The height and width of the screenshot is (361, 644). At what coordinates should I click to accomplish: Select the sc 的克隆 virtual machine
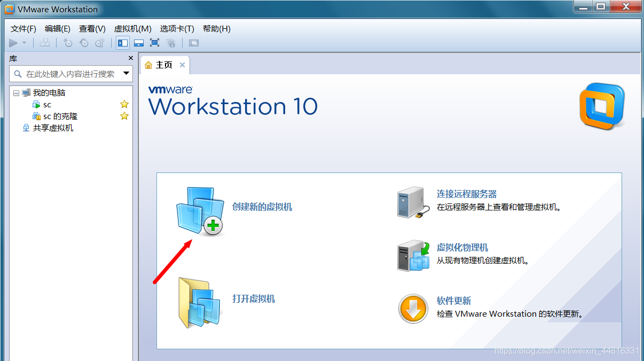[60, 116]
